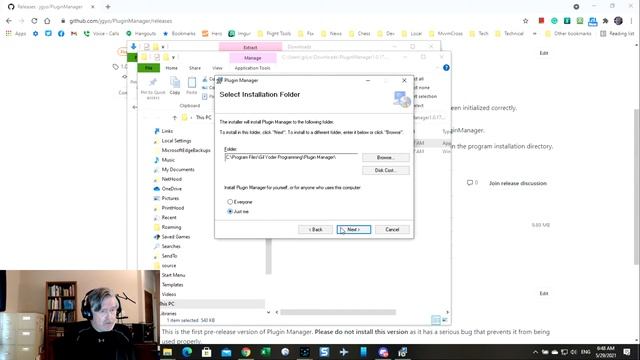Open the Links folder in navigation pane

tap(167, 131)
